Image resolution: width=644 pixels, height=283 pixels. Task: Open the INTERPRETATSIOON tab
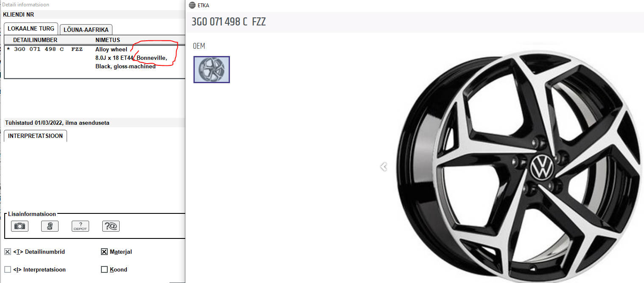(35, 136)
